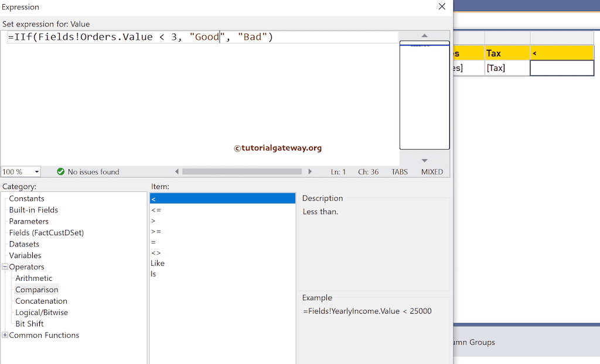Select the Datasets category
Screen dimensions: 600x364
pyautogui.click(x=24, y=244)
